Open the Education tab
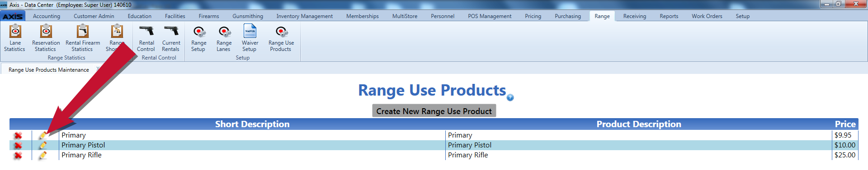868x170 pixels. coord(140,16)
